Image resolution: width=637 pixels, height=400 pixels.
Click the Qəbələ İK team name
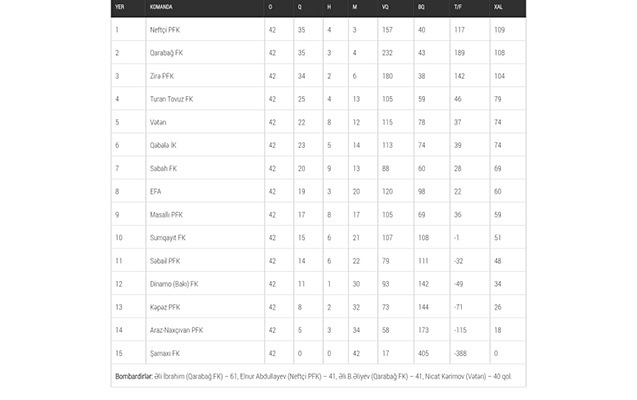[163, 145]
